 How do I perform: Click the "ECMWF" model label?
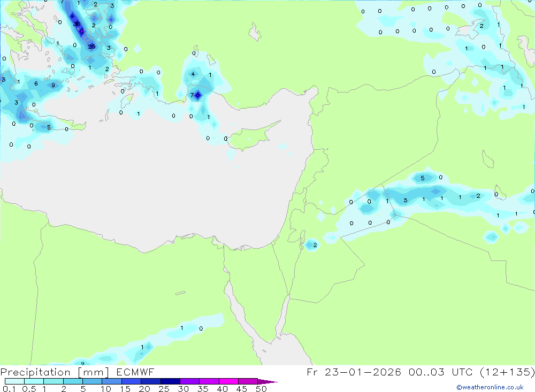[x=135, y=372]
